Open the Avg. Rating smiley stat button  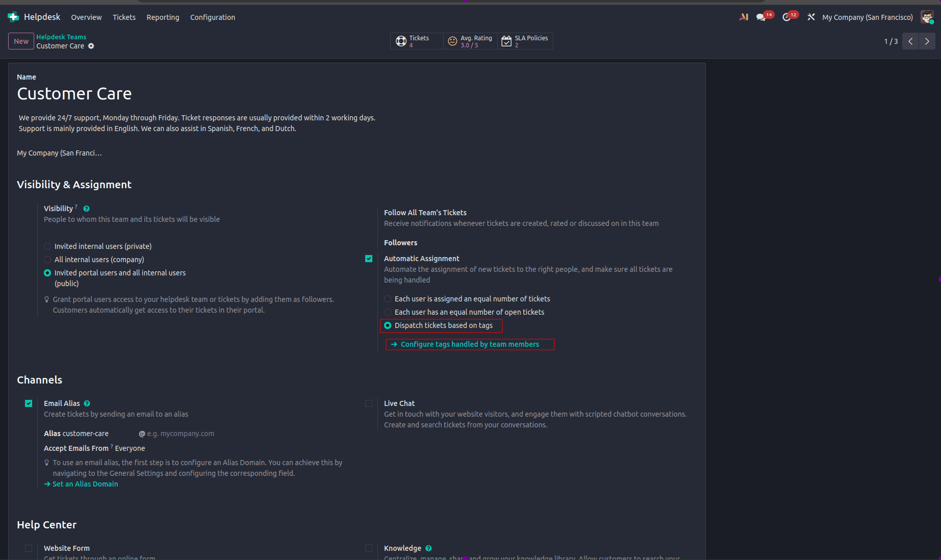coord(470,41)
